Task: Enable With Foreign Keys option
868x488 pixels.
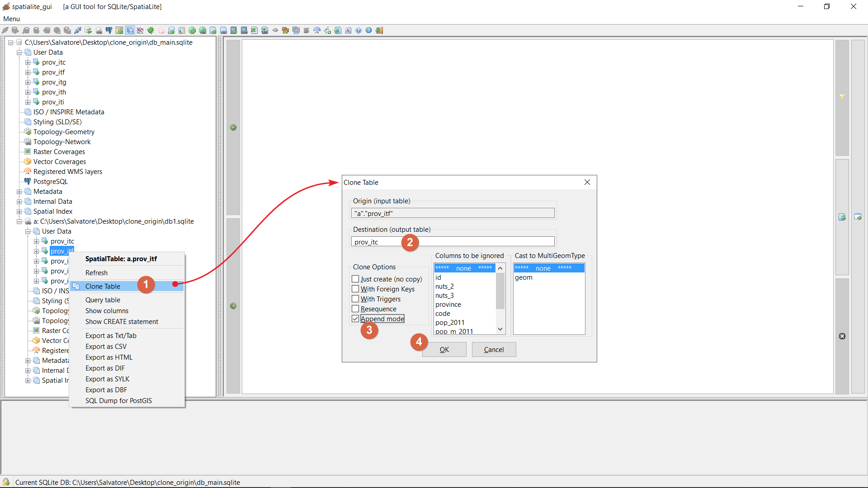Action: [x=355, y=289]
